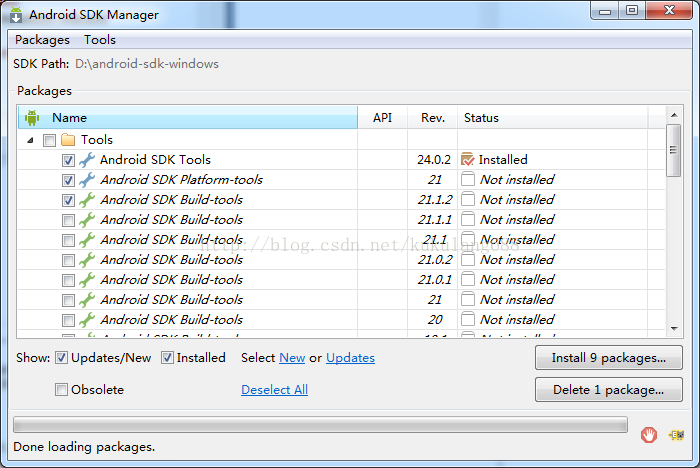Viewport: 700px width, 468px height.
Task: Click the SDK Path D:\android-sdk-windows text
Action: [x=147, y=64]
